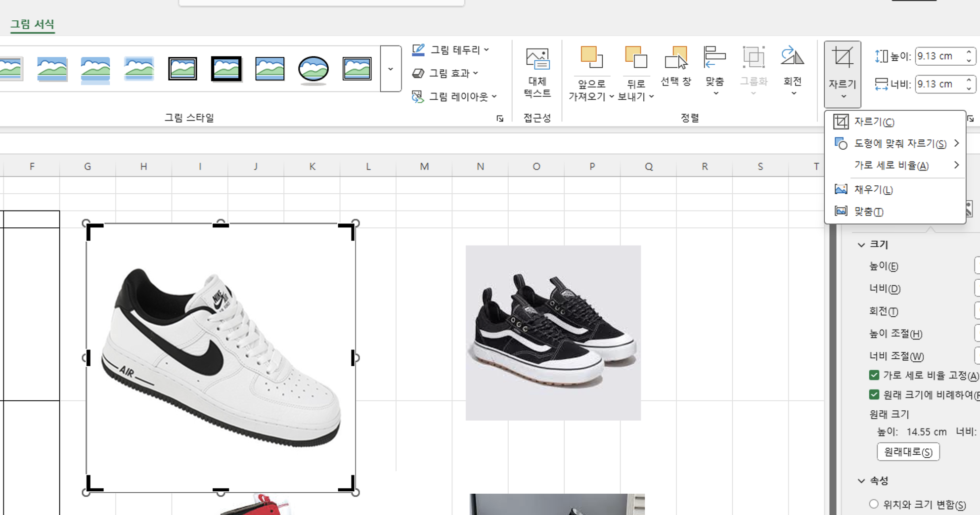Viewport: 980px width, 515px height.
Task: Choose 자르기(C) from the crop menu
Action: (x=895, y=122)
